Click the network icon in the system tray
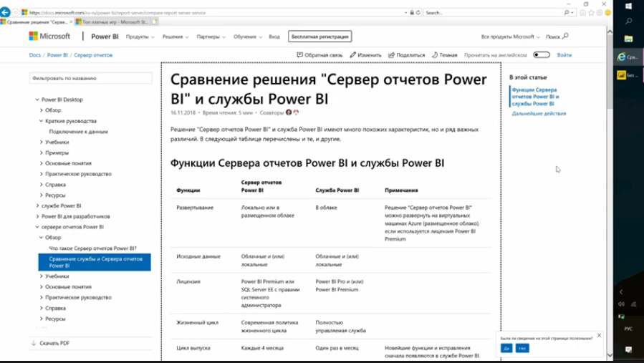 click(x=634, y=304)
